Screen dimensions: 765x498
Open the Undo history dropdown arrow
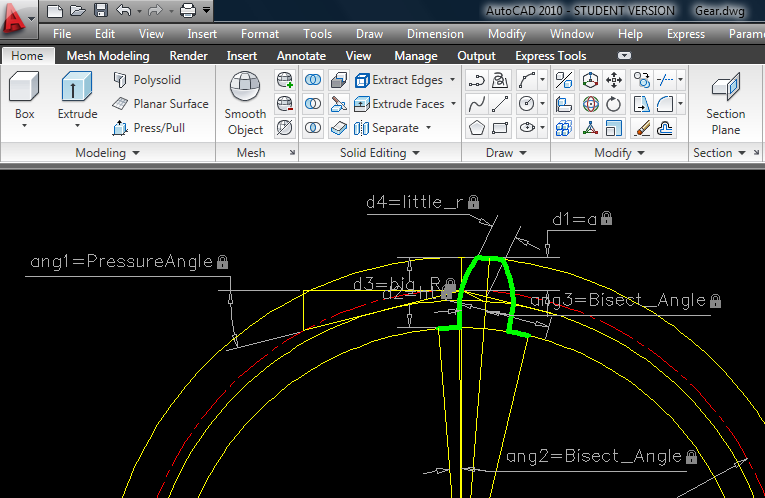(140, 11)
